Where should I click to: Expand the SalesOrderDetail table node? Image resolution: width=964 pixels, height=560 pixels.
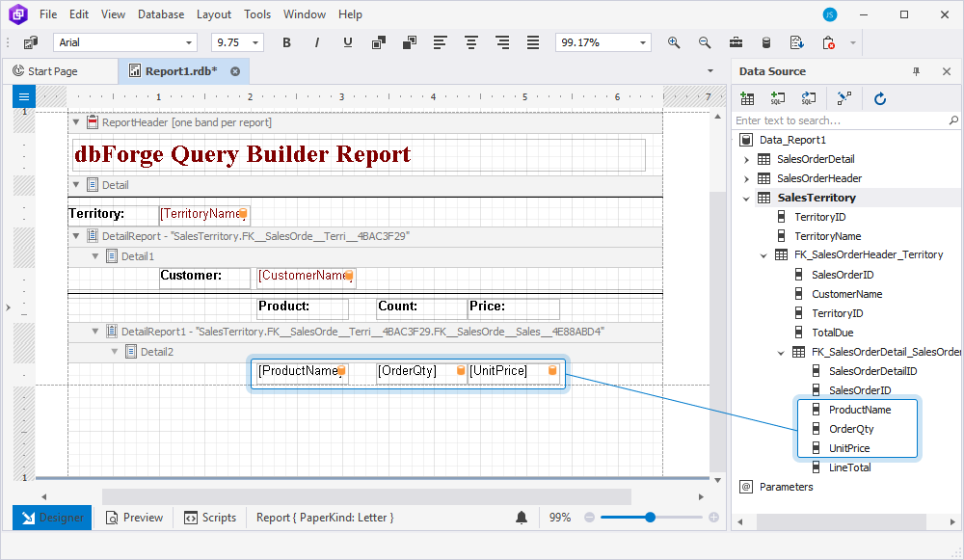pos(746,160)
